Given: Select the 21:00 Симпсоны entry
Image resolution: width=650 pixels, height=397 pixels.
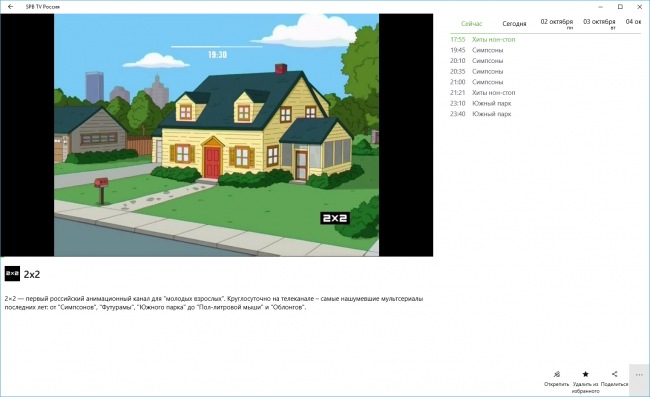Looking at the screenshot, I should coord(476,82).
